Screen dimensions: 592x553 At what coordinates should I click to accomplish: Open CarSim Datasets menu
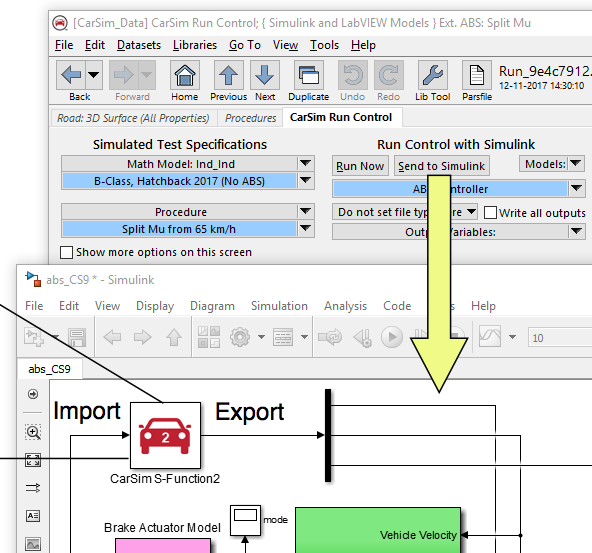pos(139,45)
